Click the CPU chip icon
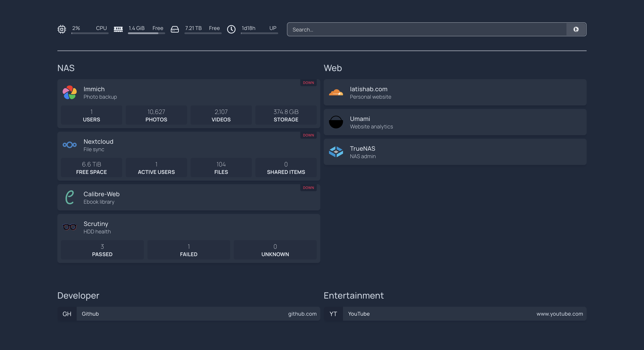The height and width of the screenshot is (350, 644). click(x=62, y=29)
